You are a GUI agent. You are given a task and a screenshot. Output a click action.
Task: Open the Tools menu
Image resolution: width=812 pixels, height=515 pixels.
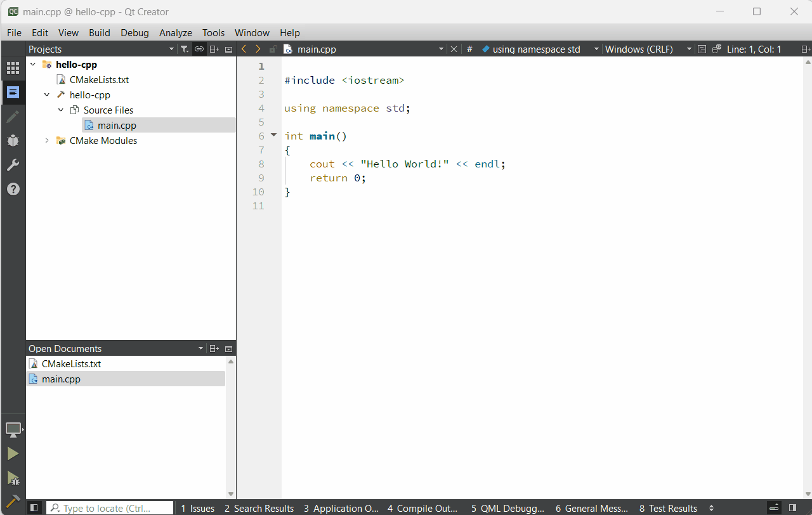coord(213,32)
